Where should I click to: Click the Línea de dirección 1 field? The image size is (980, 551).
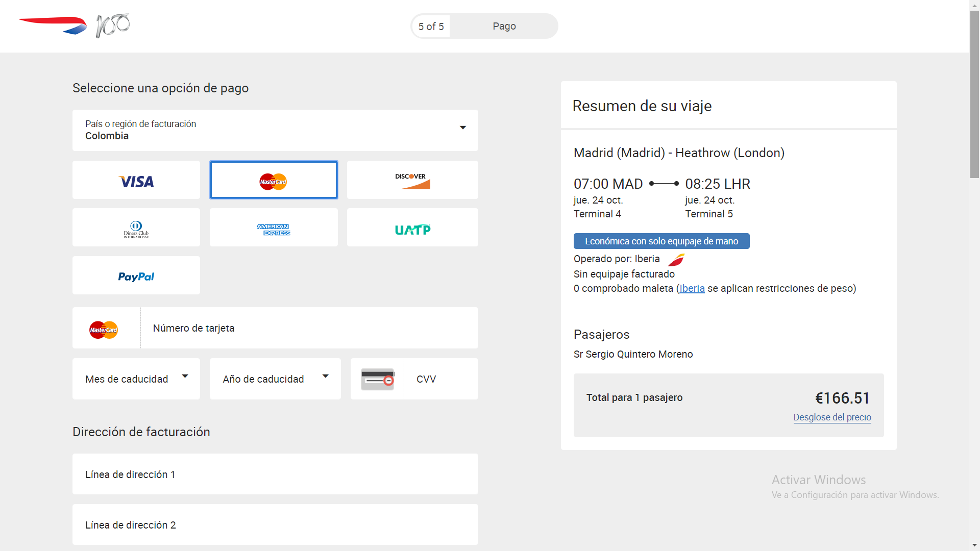[x=275, y=474]
